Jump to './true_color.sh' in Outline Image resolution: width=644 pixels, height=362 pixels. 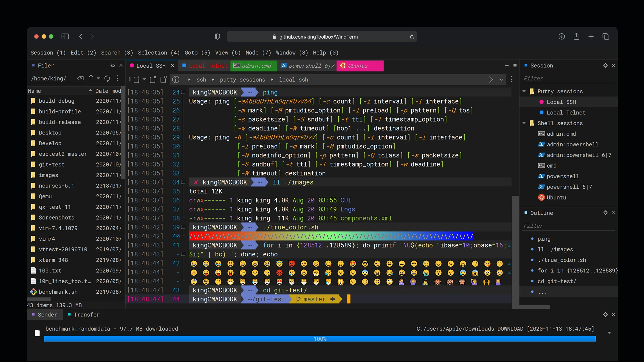pos(562,260)
